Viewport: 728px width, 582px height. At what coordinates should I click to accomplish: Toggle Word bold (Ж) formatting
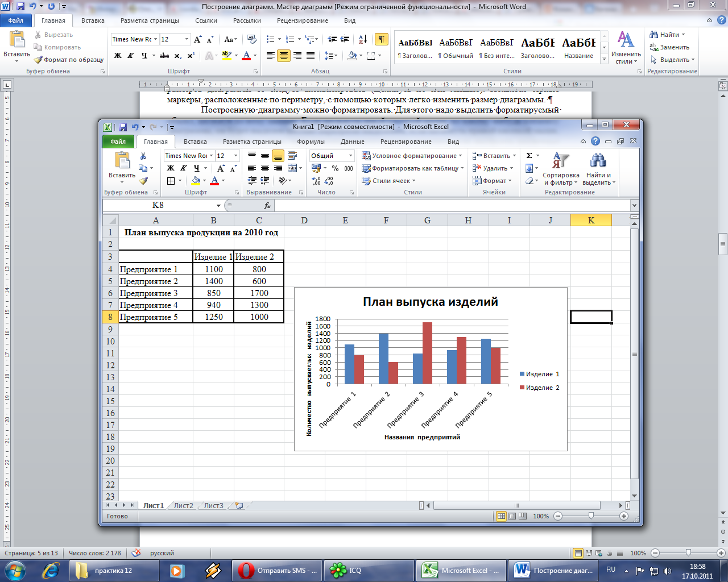(x=118, y=56)
